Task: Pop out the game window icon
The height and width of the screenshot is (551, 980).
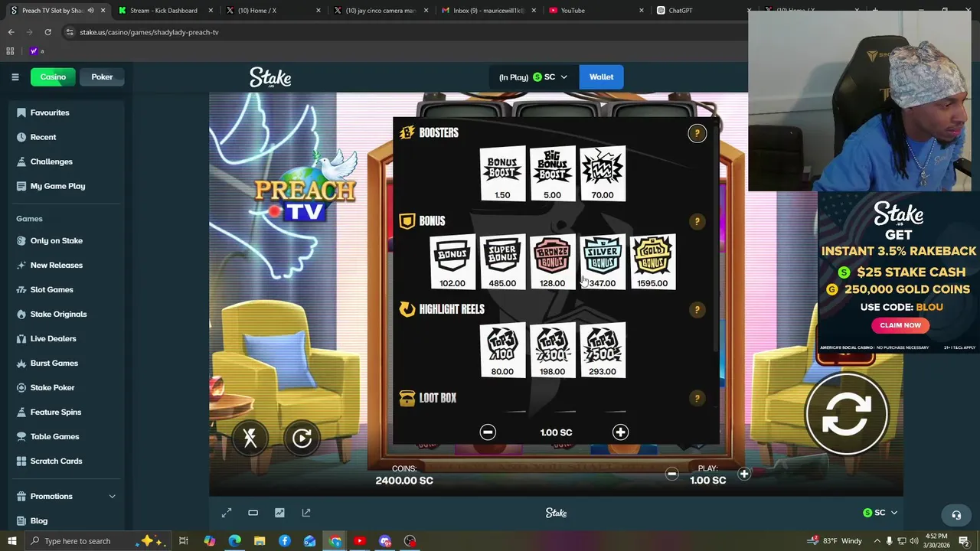Action: pyautogui.click(x=306, y=513)
